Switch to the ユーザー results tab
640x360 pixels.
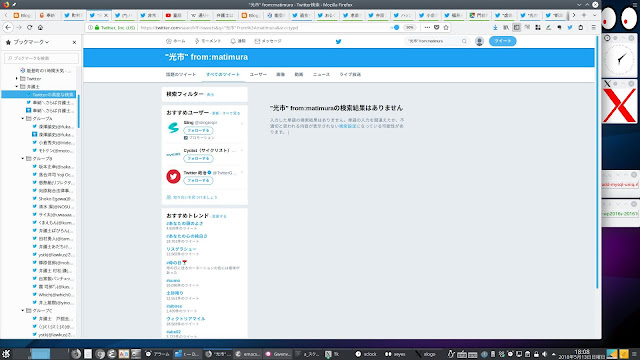tap(258, 75)
